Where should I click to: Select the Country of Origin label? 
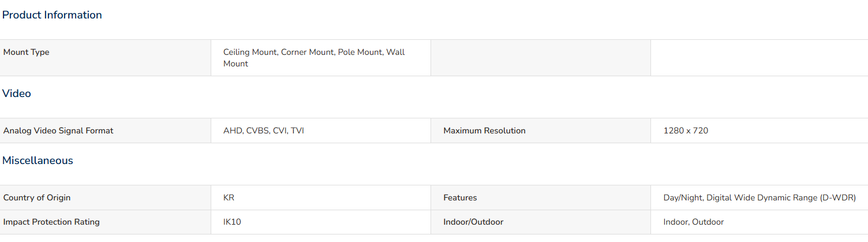click(37, 198)
